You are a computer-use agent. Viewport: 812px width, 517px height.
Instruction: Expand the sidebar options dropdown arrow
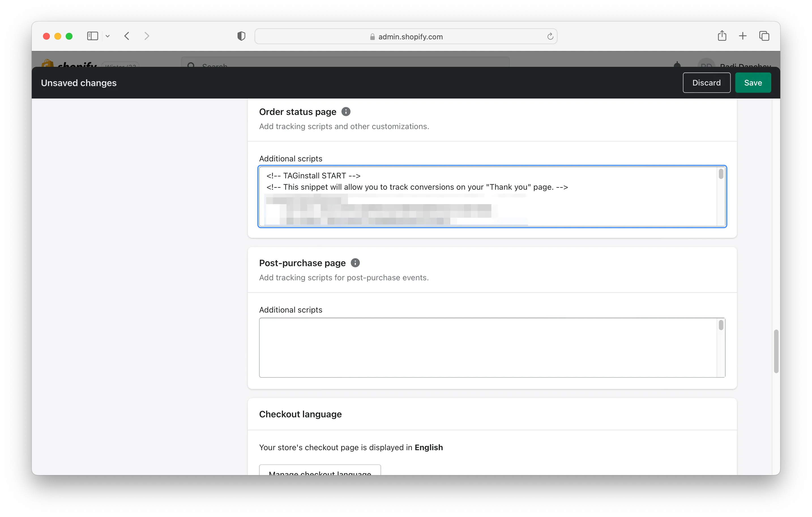(x=108, y=36)
